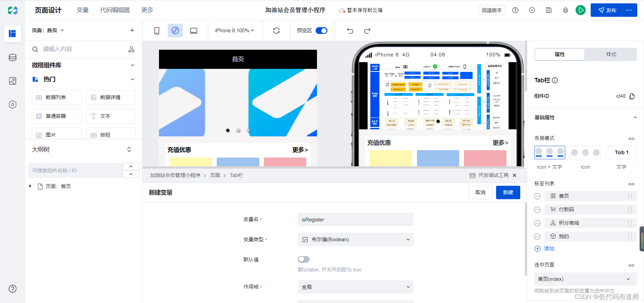Collapse the 微搭组件库 section

[x=132, y=65]
